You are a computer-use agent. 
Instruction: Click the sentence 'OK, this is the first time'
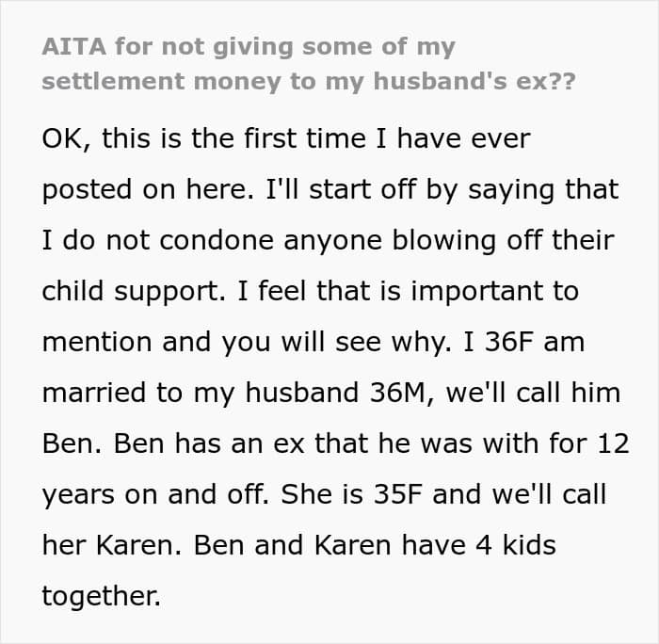click(x=286, y=138)
